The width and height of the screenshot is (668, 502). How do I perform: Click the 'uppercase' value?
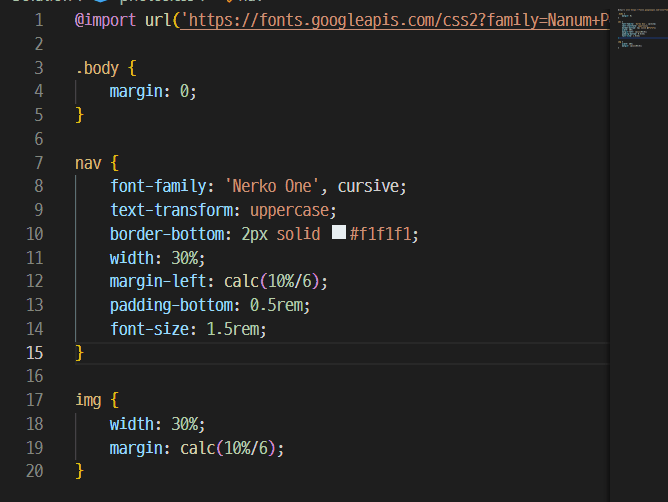(x=289, y=211)
